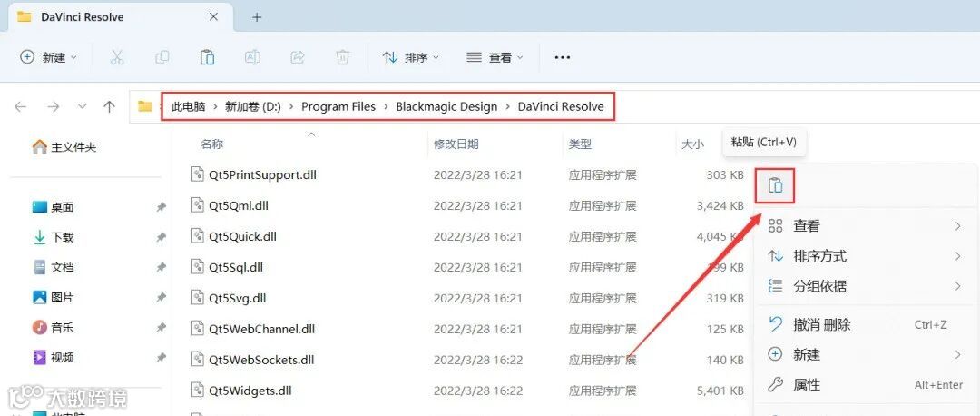This screenshot has width=980, height=416.
Task: Click the Qt5Sql.dll file icon
Action: tap(198, 267)
